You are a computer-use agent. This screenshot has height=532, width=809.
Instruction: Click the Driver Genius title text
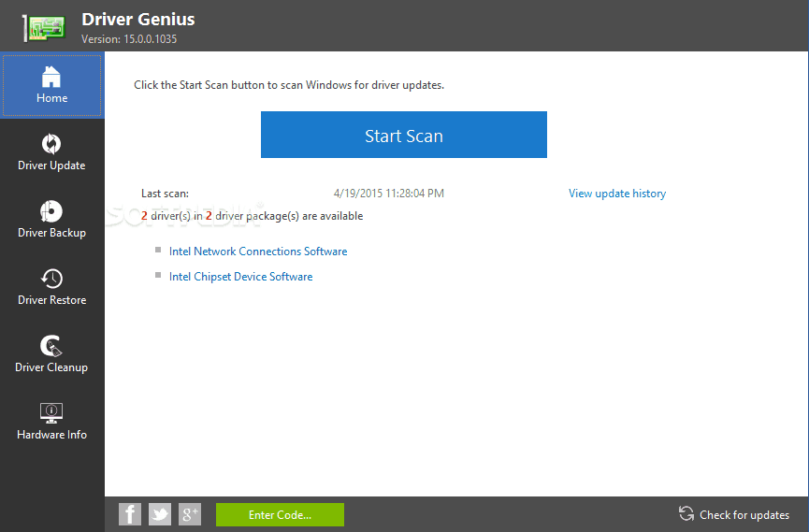138,19
